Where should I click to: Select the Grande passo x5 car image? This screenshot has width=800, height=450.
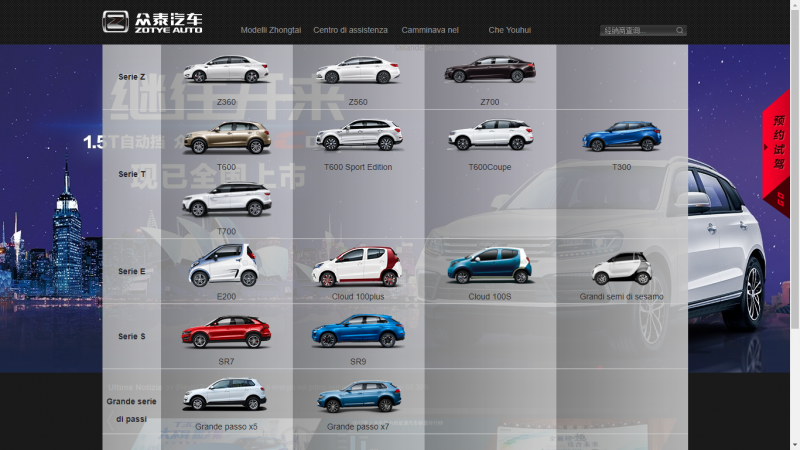pos(224,394)
